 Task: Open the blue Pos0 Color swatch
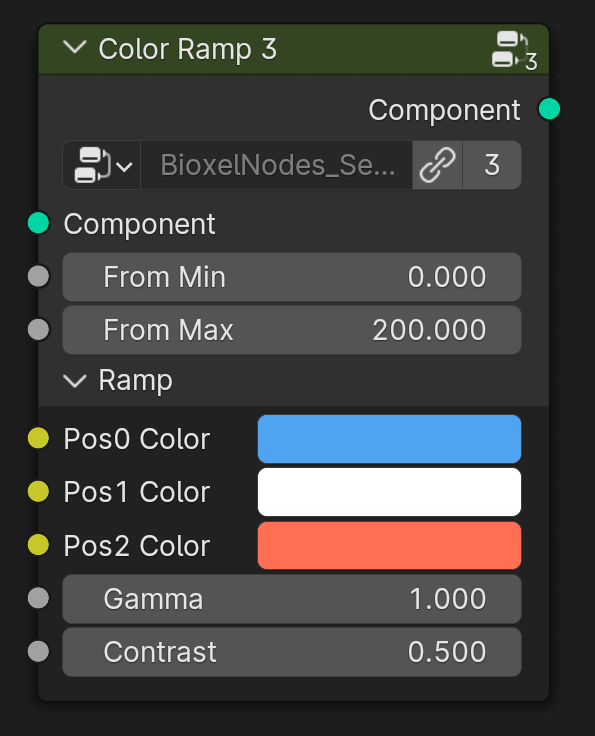pos(389,439)
